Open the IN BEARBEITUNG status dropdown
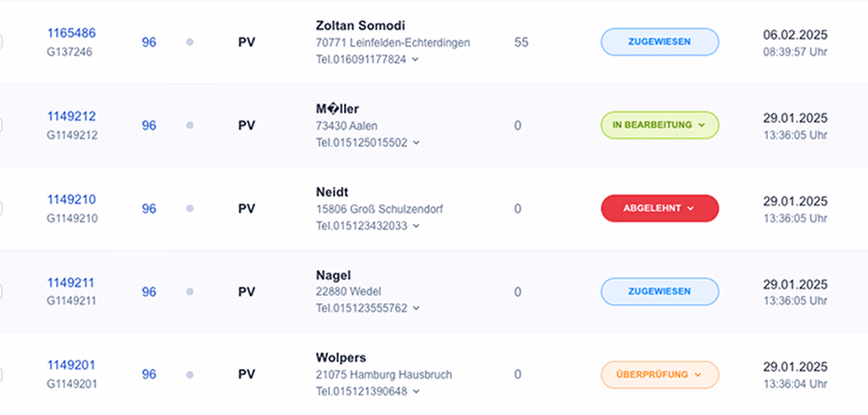This screenshot has height=415, width=868. click(x=659, y=125)
